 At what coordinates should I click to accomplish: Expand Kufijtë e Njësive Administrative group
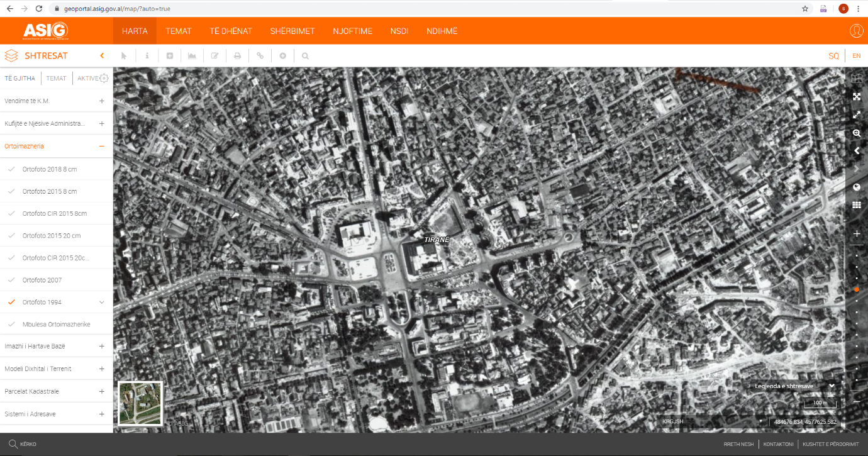pos(102,123)
